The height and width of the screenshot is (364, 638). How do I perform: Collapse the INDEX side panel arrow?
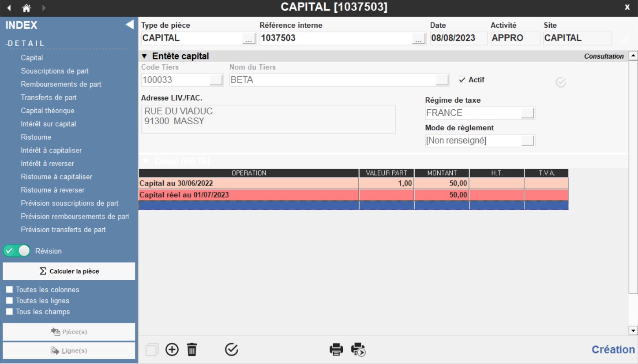click(129, 25)
